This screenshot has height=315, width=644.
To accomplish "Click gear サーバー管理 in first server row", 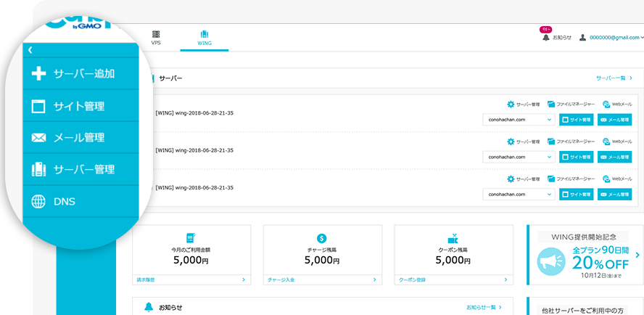I will (x=523, y=105).
